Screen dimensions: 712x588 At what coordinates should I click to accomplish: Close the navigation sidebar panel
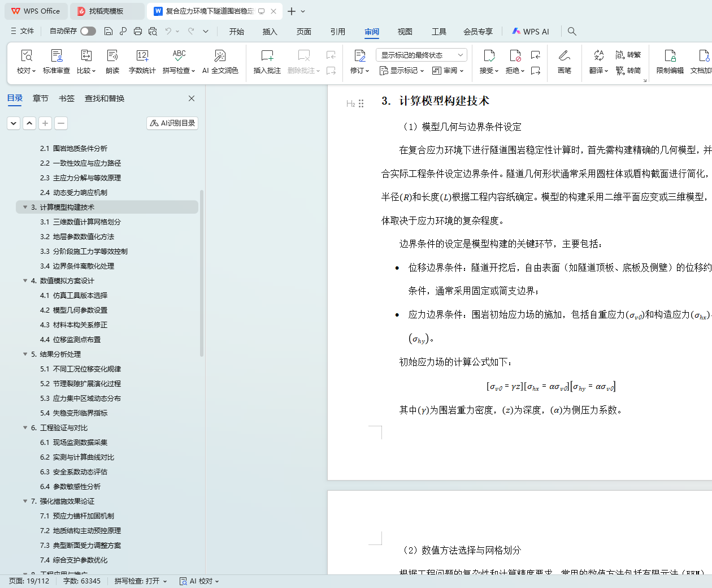click(192, 98)
